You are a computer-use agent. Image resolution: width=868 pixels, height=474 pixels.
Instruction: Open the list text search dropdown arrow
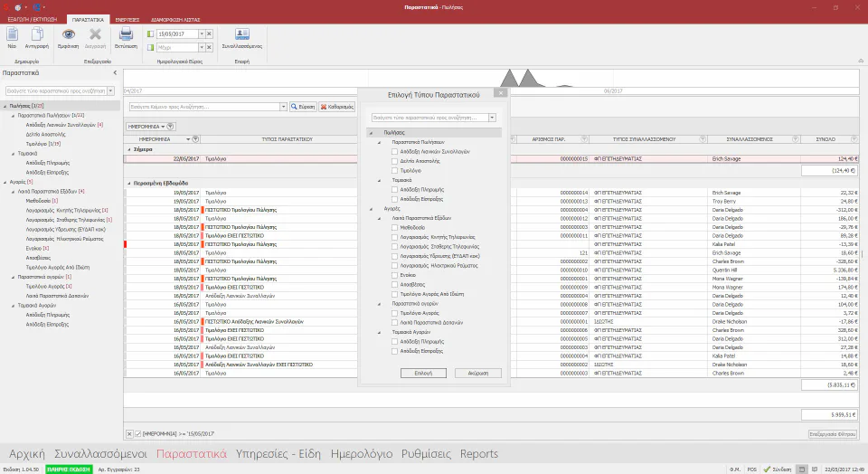tap(283, 107)
